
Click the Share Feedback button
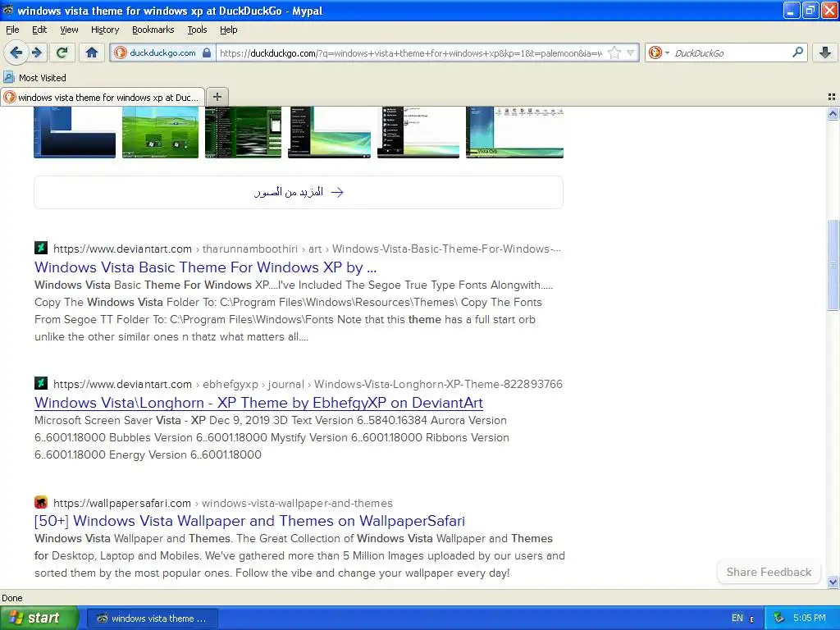(769, 572)
